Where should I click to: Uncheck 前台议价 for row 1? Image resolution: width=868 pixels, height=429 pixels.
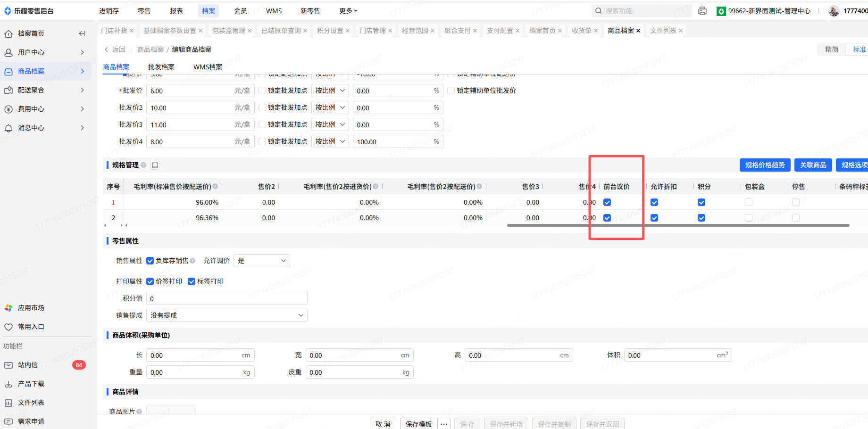coord(607,202)
